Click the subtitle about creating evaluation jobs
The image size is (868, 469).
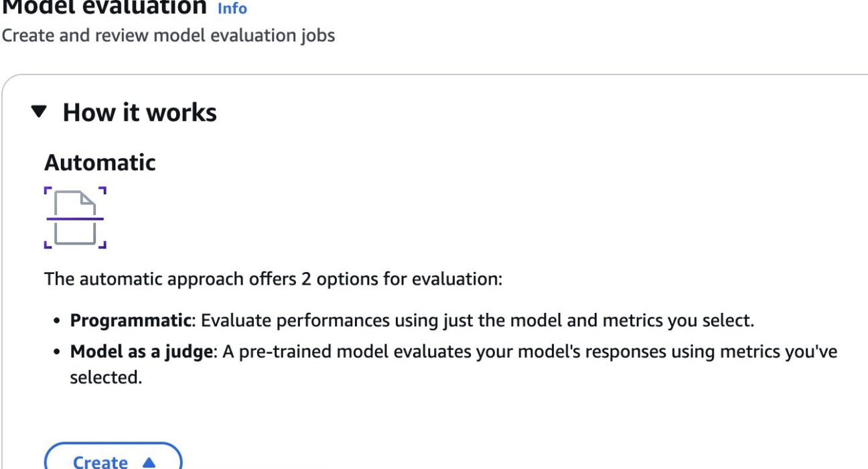tap(168, 35)
